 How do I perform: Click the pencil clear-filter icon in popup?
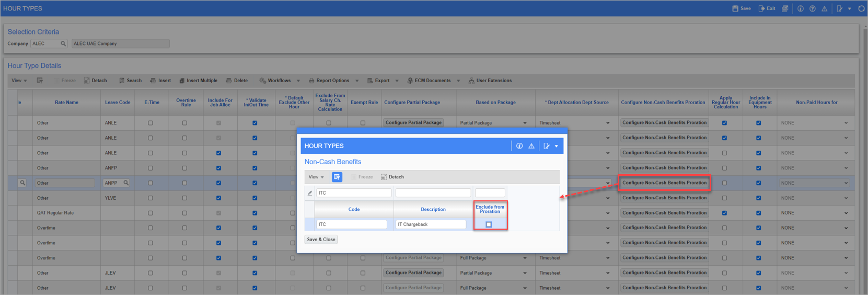coord(310,193)
